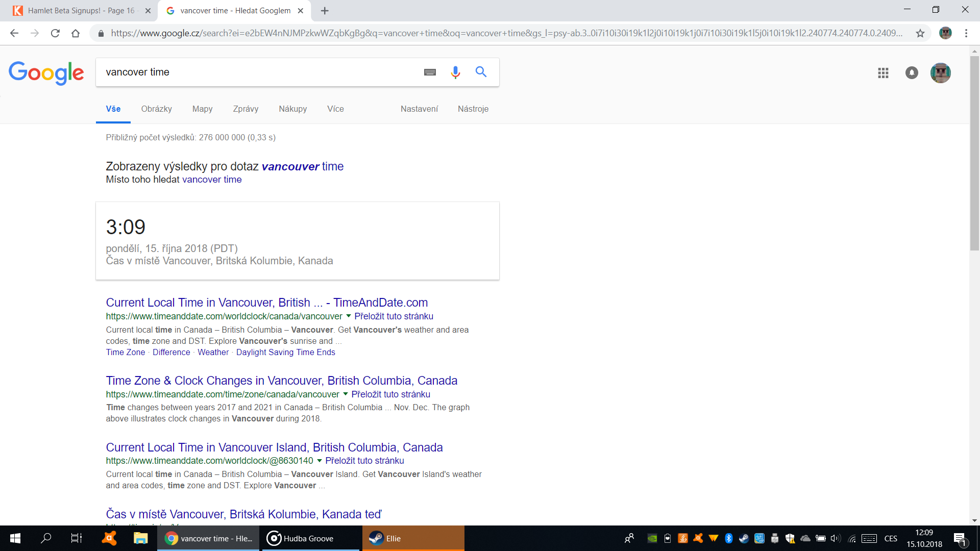
Task: Click the blue search magnifier button
Action: (481, 72)
